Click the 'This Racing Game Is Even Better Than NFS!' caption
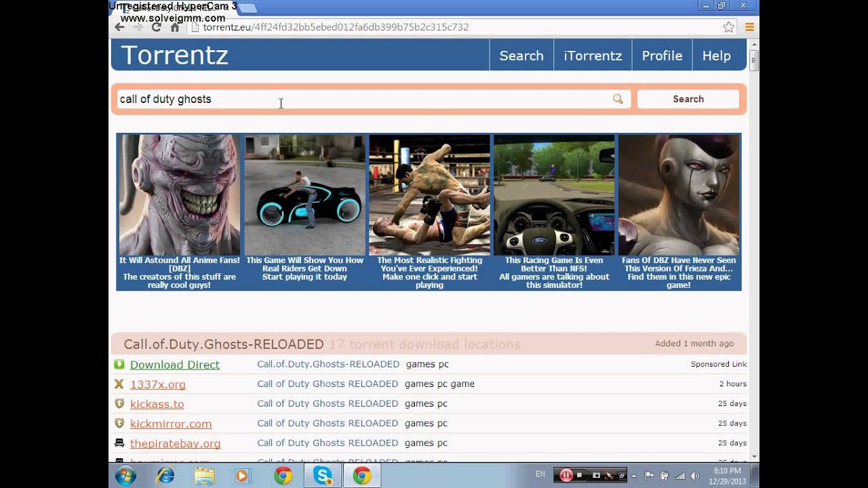Screen dimensions: 868x488 point(554,264)
